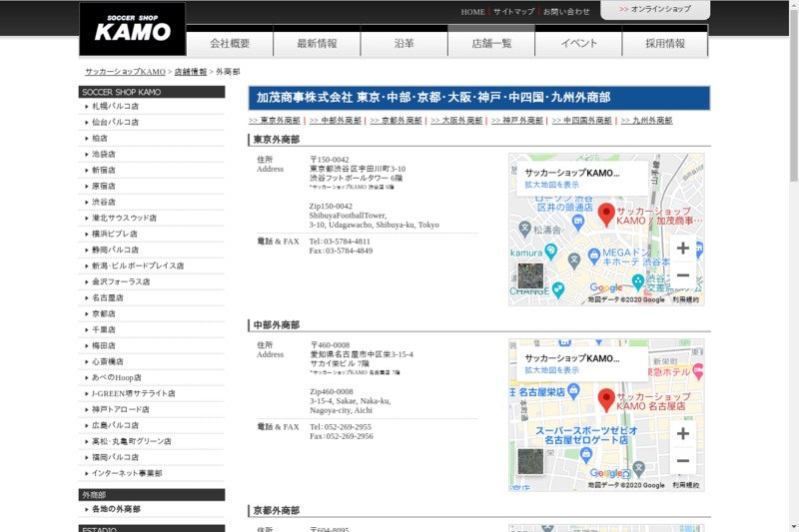The height and width of the screenshot is (532, 799).
Task: Click red pin on the Tokyo map
Action: click(x=606, y=214)
